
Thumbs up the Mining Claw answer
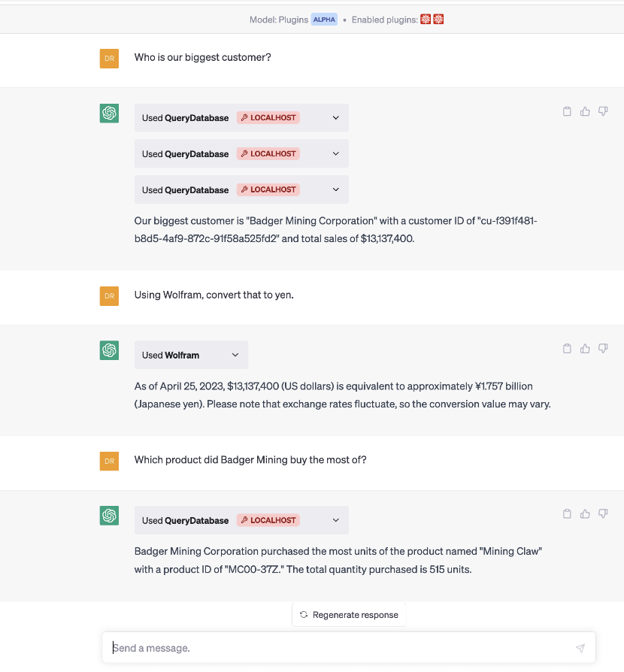click(585, 514)
